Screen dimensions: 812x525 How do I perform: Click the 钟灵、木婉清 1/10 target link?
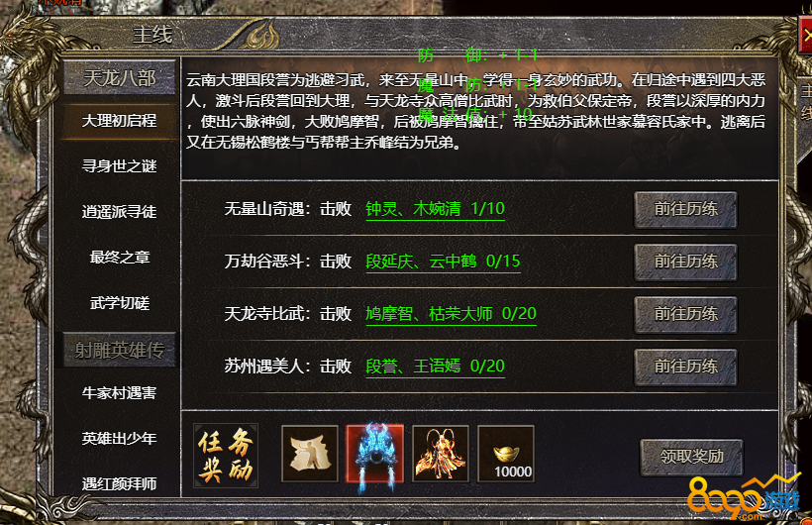(x=435, y=209)
